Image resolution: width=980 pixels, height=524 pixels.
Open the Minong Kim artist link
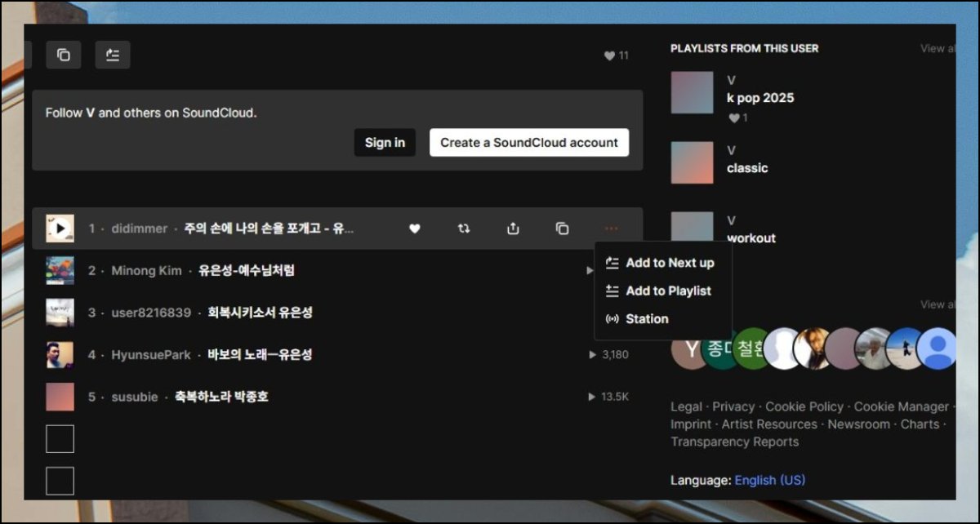pos(146,270)
